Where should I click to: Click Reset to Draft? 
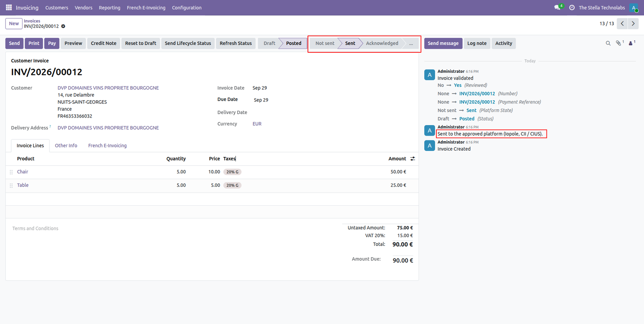tap(140, 43)
